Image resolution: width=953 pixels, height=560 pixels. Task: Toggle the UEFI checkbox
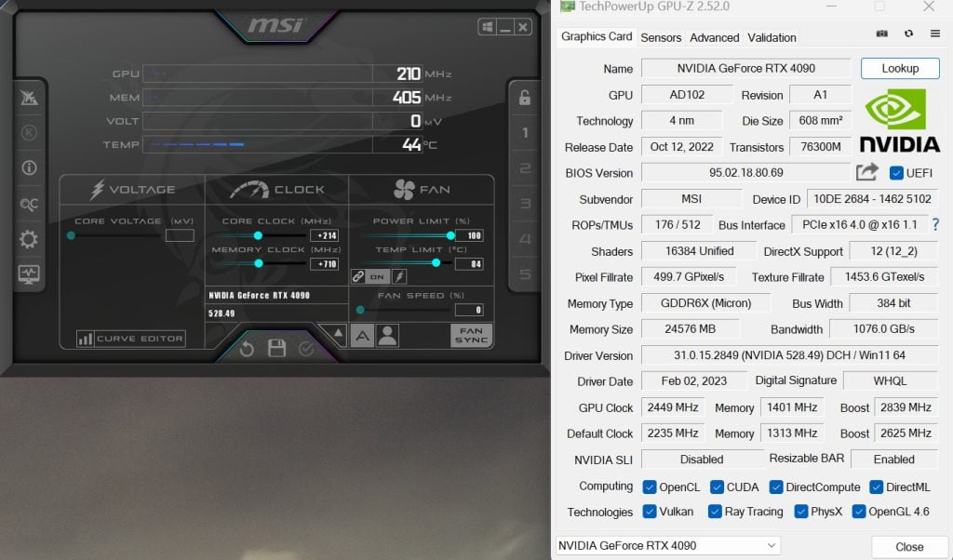pos(896,173)
